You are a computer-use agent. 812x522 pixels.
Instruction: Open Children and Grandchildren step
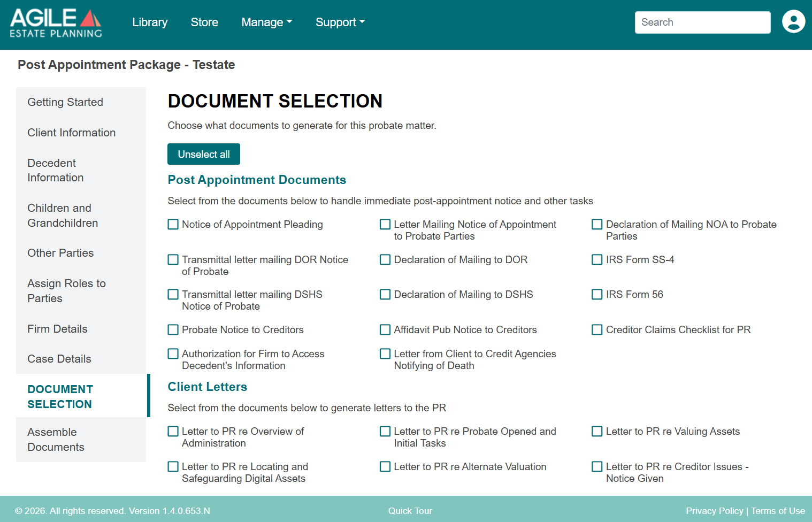tap(81, 216)
